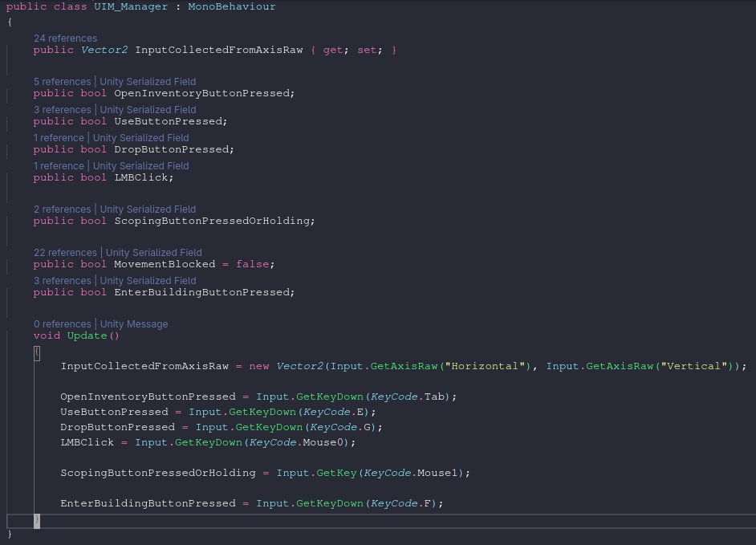The width and height of the screenshot is (756, 545).
Task: Click "Unity Message" label above Update
Action: coord(134,323)
